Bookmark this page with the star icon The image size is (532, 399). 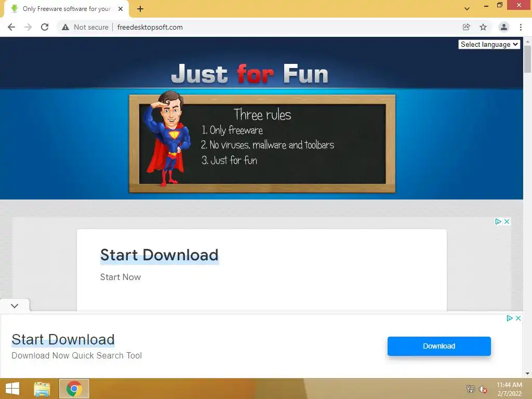(483, 27)
